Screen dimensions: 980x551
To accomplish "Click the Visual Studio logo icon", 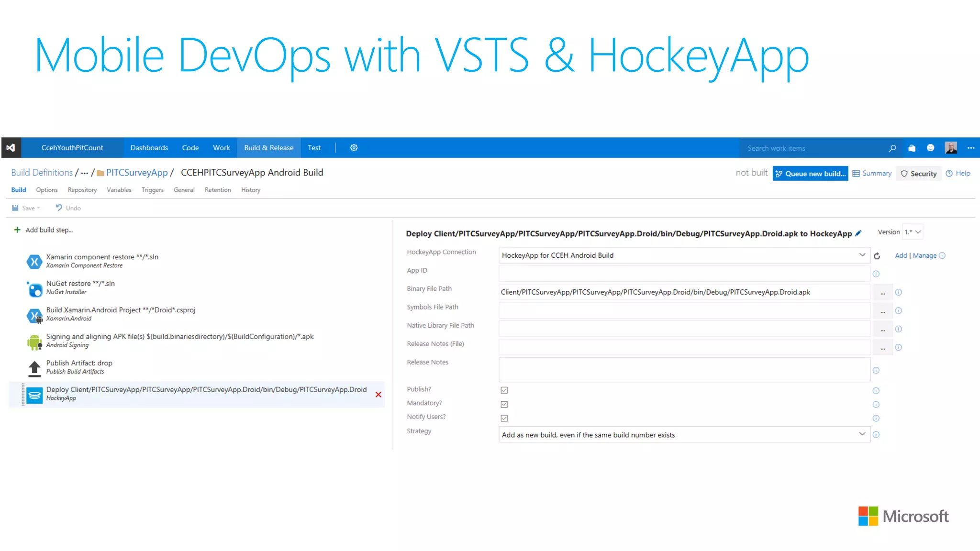I will tap(11, 148).
